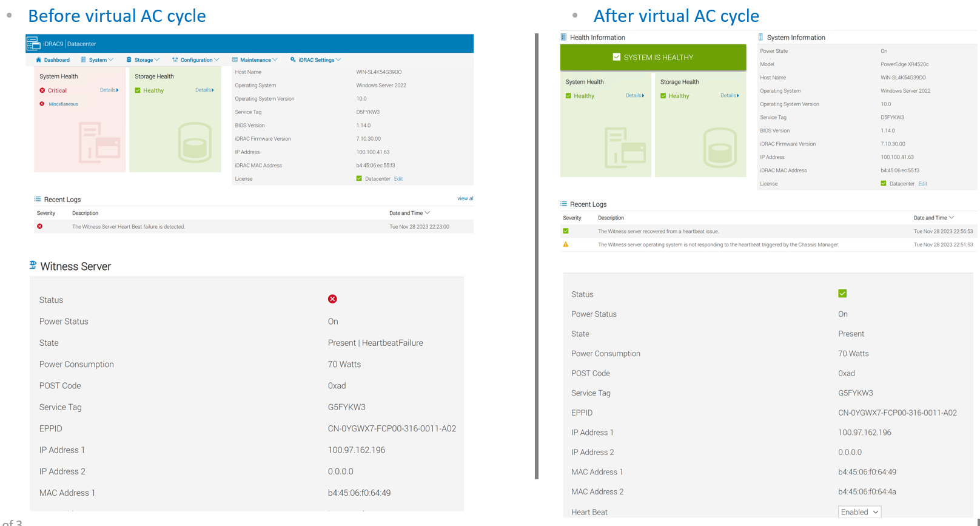Open the Heart Beat Enabled dropdown

click(859, 512)
